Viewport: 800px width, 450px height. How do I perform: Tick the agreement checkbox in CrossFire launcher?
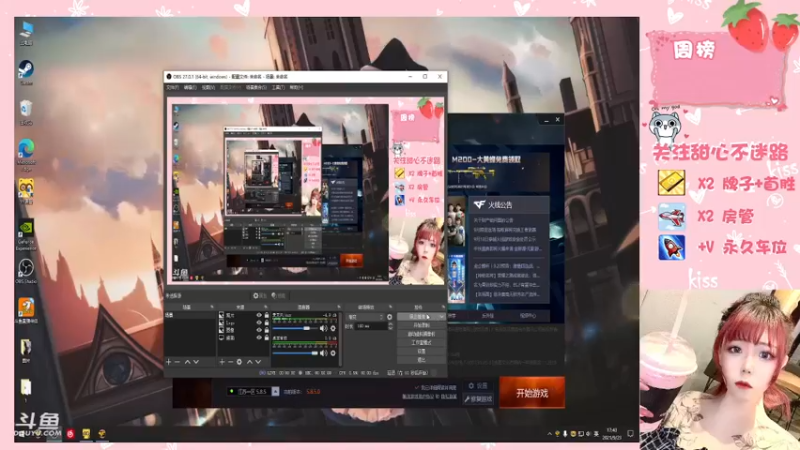click(x=417, y=387)
